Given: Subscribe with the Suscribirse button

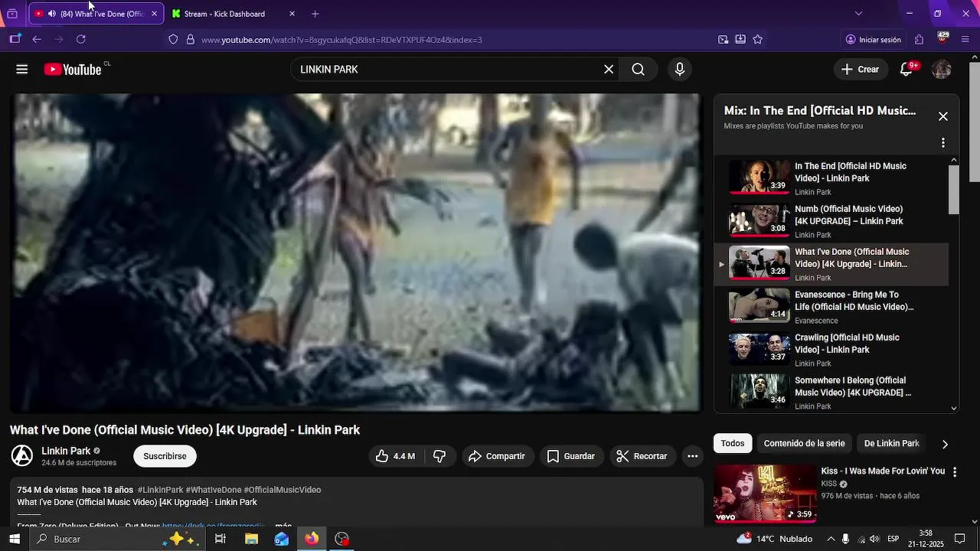Looking at the screenshot, I should pos(165,456).
